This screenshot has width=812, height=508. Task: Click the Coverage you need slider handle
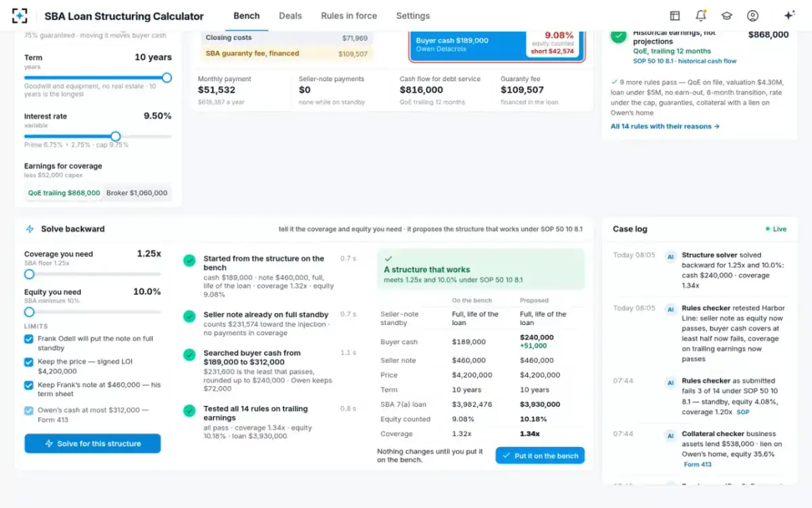29,274
